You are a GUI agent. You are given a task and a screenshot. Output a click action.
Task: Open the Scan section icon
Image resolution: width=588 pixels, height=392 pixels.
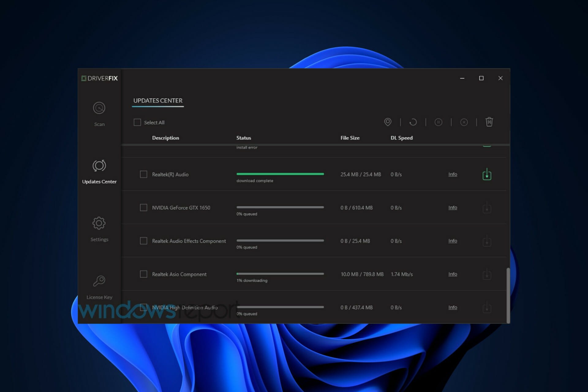point(99,108)
